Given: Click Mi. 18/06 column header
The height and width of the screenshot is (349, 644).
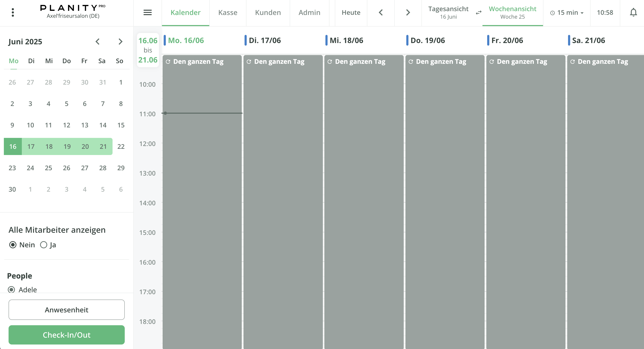Looking at the screenshot, I should (x=347, y=40).
